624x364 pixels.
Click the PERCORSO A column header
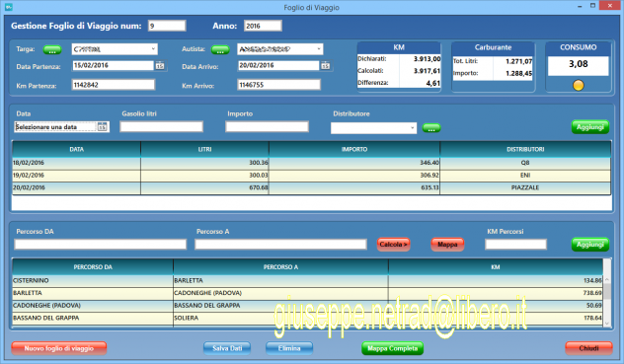[280, 267]
